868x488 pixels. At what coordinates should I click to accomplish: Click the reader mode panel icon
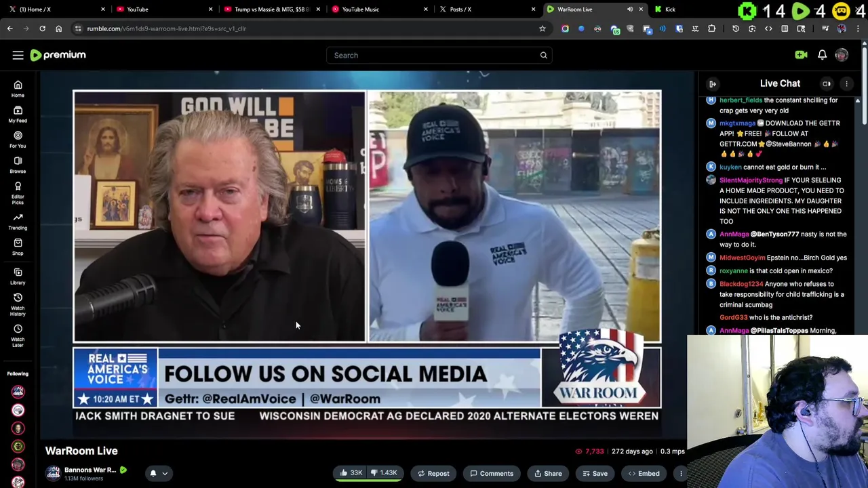tap(785, 28)
